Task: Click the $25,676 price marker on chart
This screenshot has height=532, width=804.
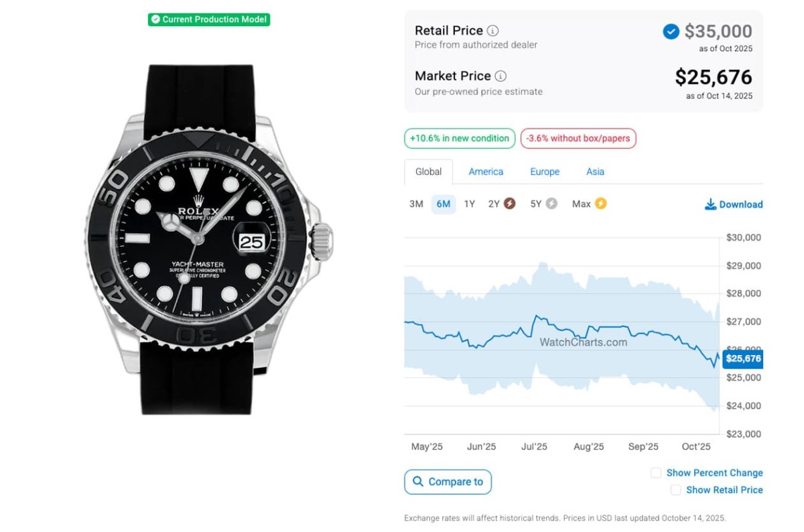Action: coord(743,359)
